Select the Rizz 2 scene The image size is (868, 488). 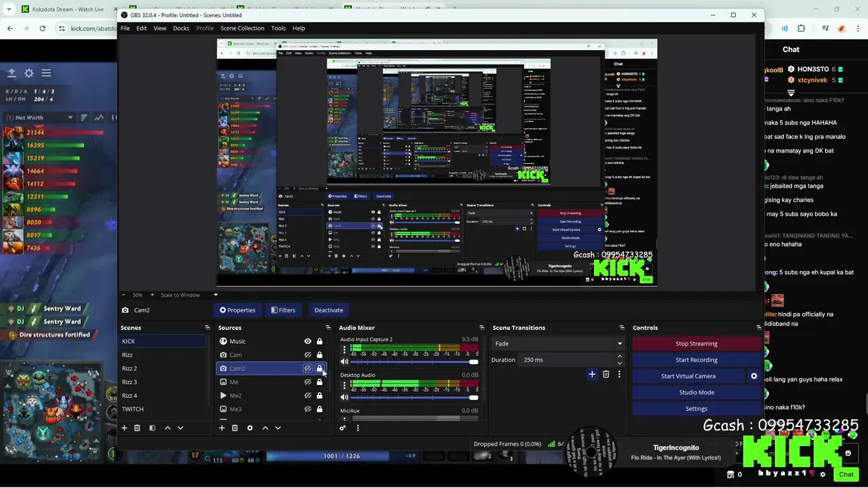point(163,369)
